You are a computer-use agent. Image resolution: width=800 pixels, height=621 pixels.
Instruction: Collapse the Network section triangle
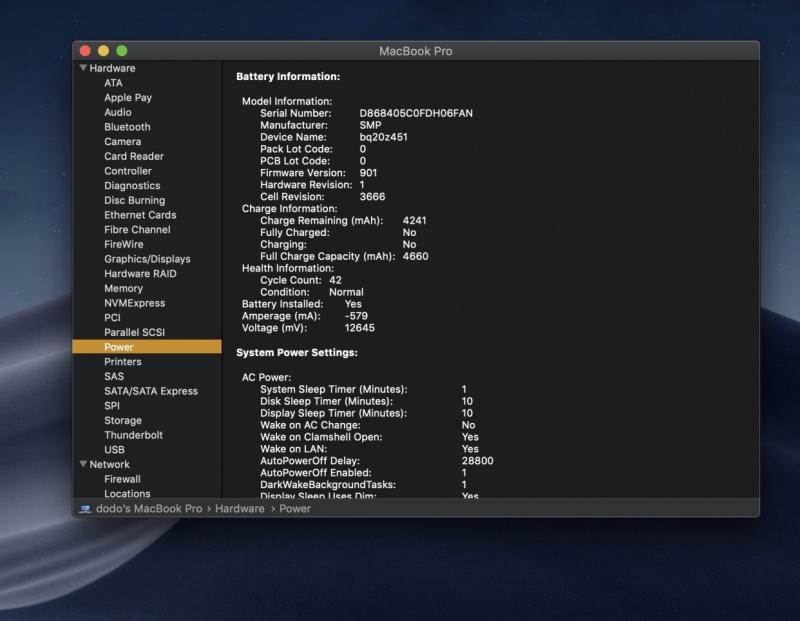[x=83, y=464]
